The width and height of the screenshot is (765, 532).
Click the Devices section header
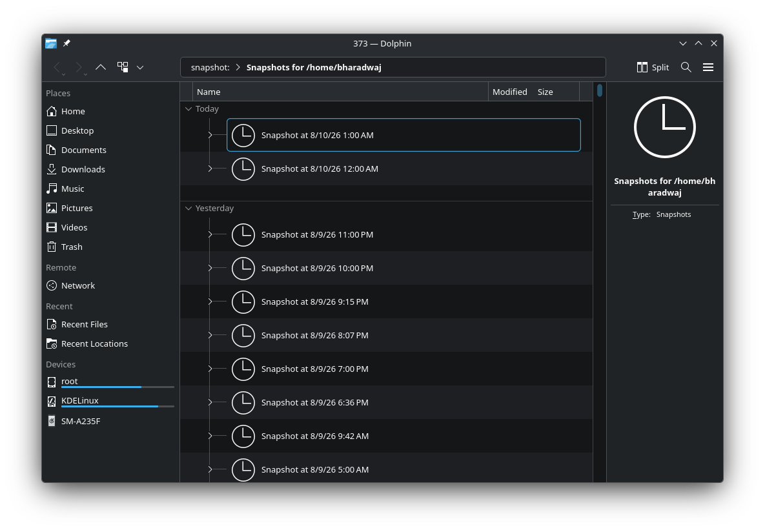click(61, 365)
